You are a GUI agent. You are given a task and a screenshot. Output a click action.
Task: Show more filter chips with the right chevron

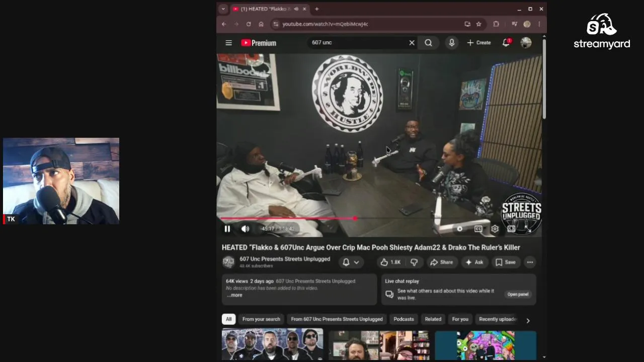point(528,320)
